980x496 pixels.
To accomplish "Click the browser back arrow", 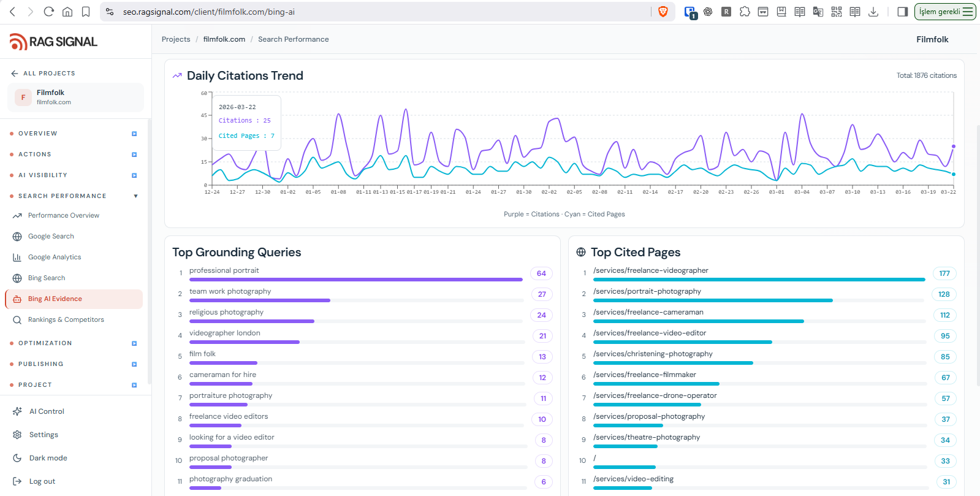I will (12, 12).
